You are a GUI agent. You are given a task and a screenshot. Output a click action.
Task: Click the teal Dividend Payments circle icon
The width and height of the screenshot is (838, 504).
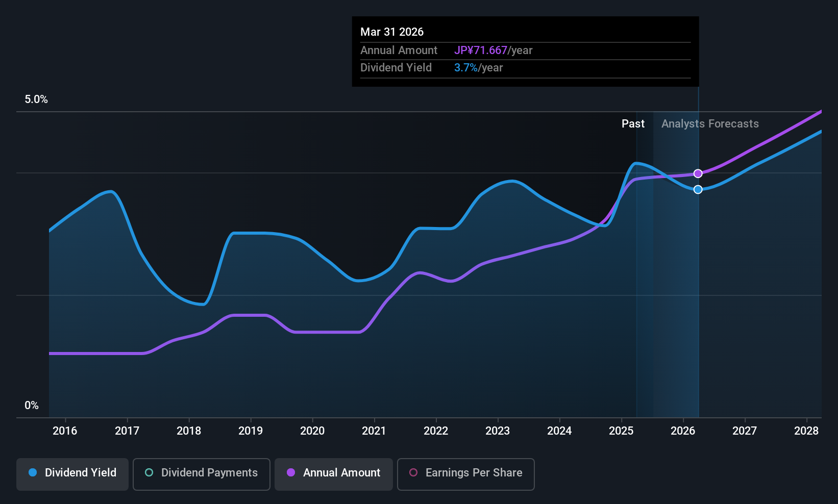coord(149,473)
